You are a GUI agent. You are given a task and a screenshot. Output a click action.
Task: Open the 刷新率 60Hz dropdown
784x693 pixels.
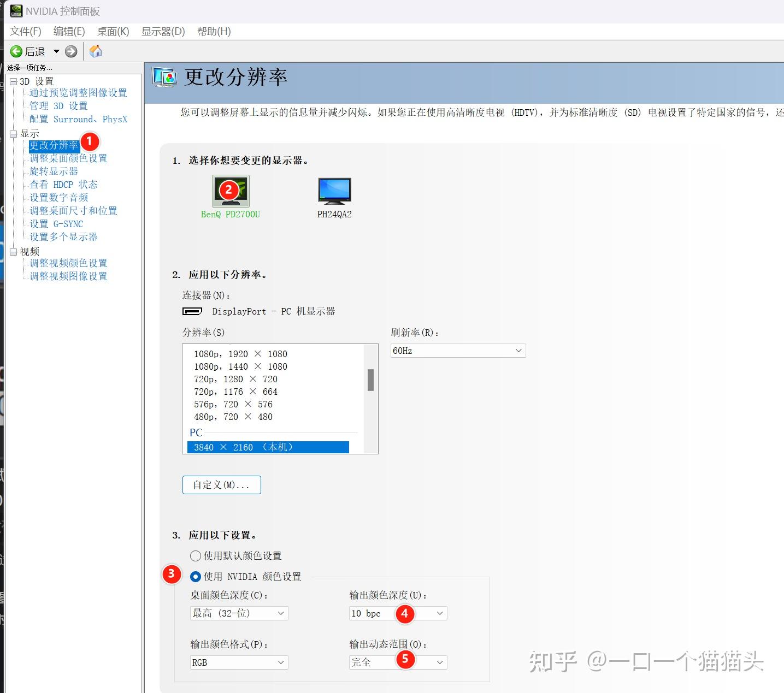tap(458, 351)
